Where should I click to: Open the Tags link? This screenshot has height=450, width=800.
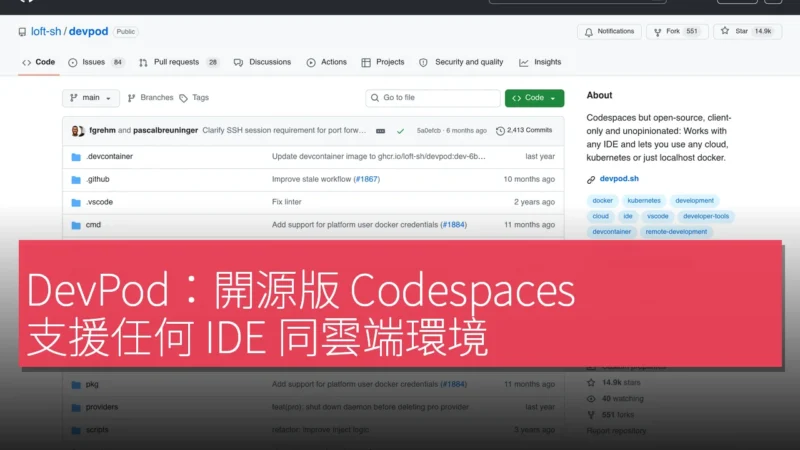pyautogui.click(x=194, y=98)
